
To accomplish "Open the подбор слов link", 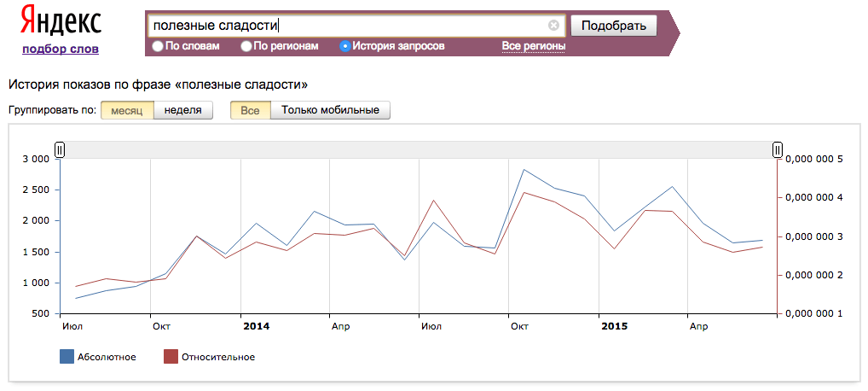I will point(61,49).
